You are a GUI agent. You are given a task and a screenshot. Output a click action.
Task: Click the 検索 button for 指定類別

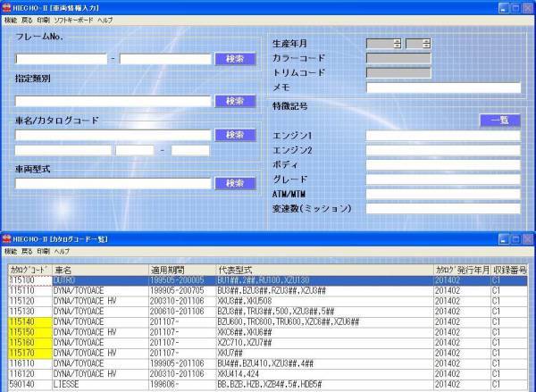pos(235,101)
